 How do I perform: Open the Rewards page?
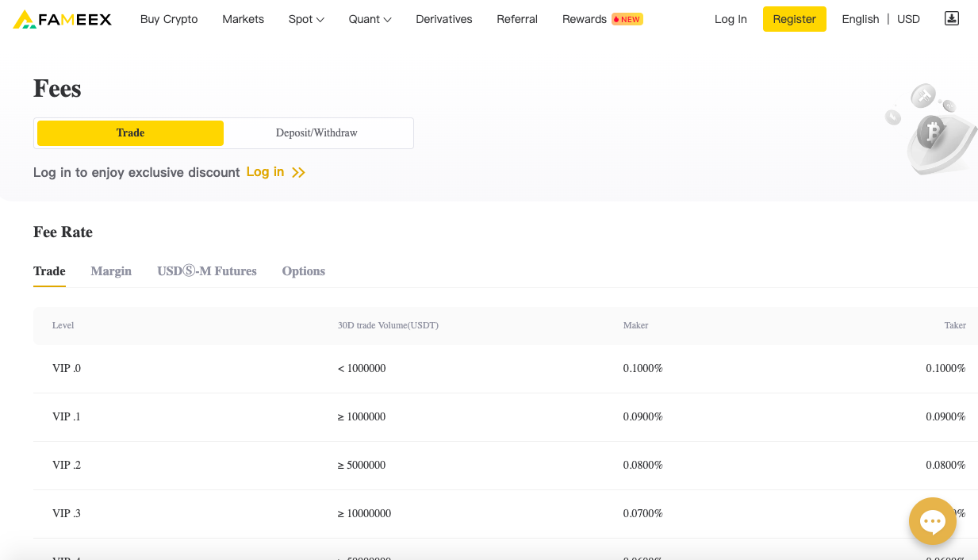585,19
